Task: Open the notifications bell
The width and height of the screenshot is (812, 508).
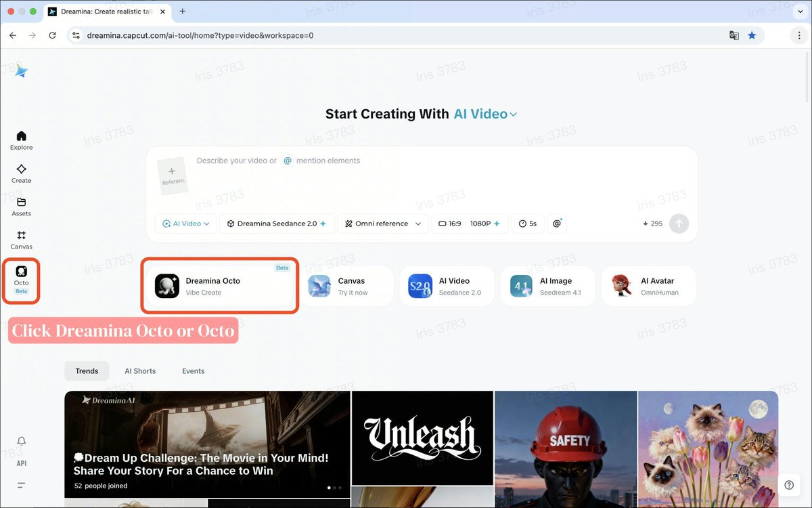Action: pyautogui.click(x=21, y=441)
